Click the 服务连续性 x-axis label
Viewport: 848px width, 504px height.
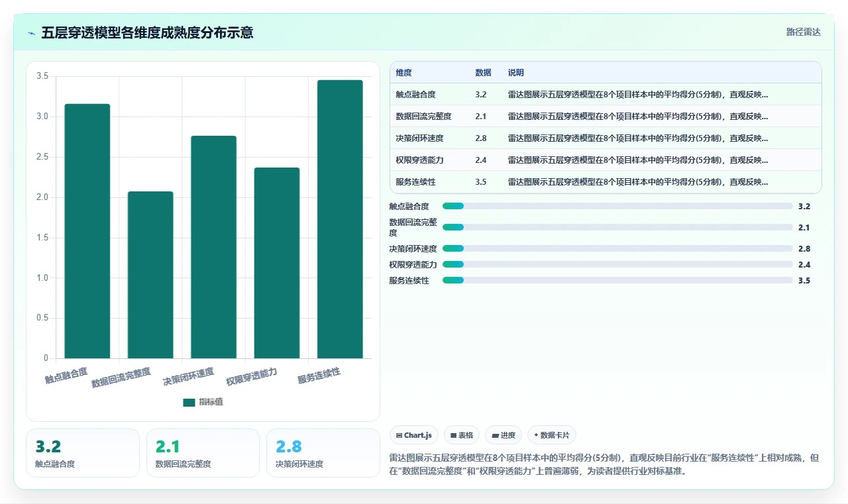[319, 376]
